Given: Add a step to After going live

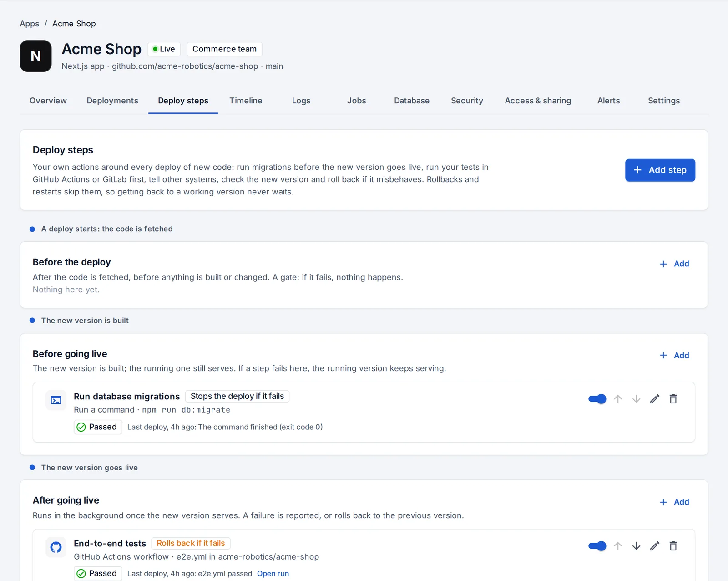Looking at the screenshot, I should click(x=675, y=502).
